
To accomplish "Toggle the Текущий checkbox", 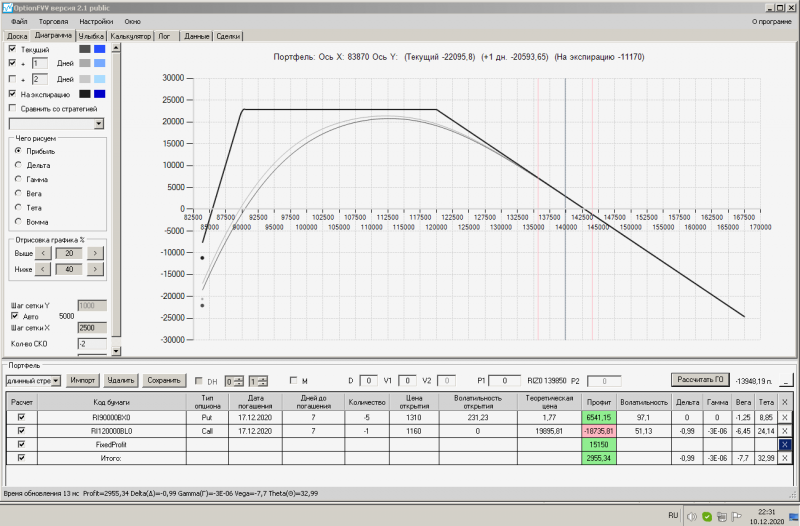I will pyautogui.click(x=12, y=49).
